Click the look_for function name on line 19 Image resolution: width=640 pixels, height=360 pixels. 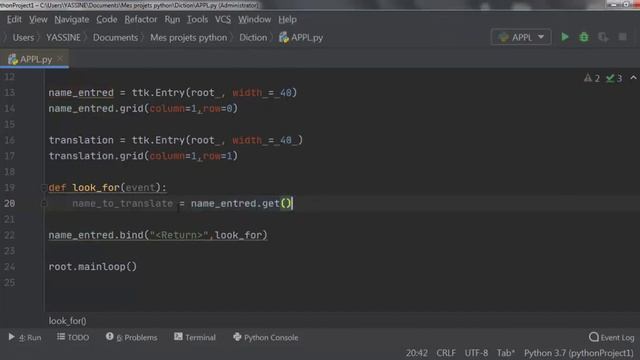coord(96,187)
